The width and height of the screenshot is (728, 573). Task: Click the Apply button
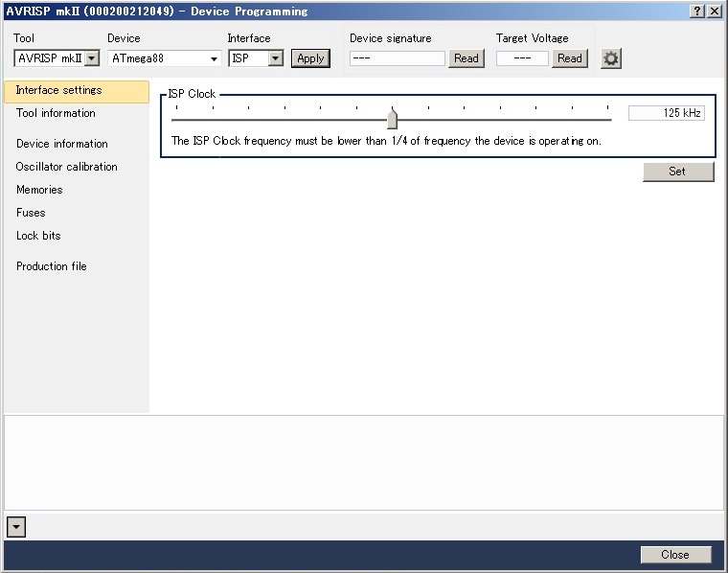tap(310, 58)
